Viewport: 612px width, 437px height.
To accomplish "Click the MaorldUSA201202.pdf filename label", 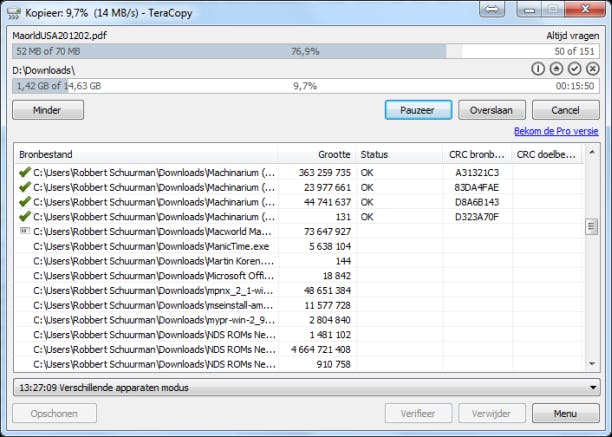I will click(60, 36).
